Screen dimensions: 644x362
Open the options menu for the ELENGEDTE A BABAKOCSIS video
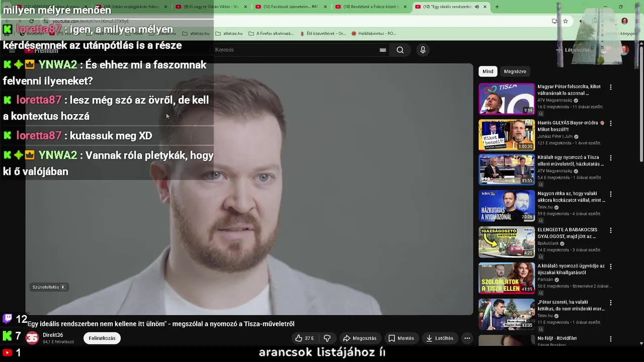click(611, 230)
